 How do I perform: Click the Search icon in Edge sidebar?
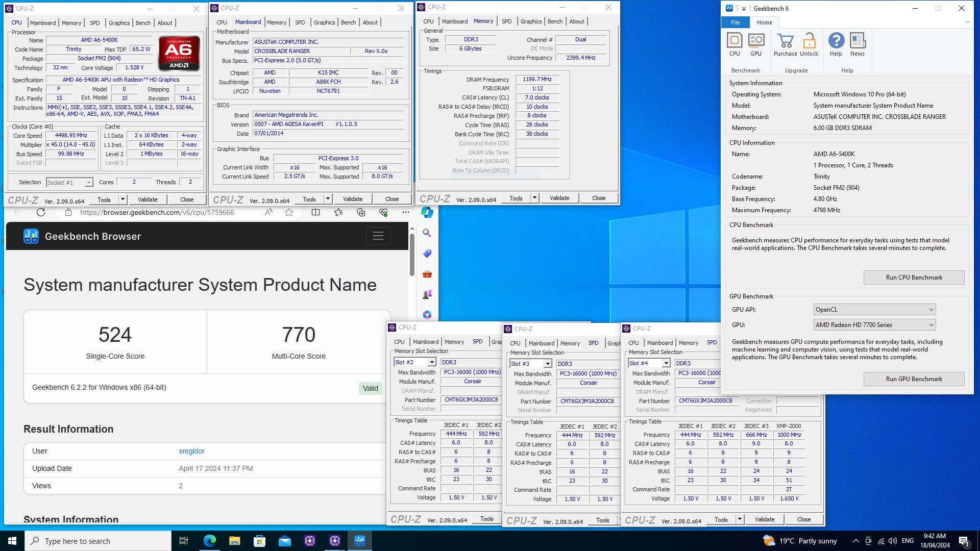click(427, 233)
